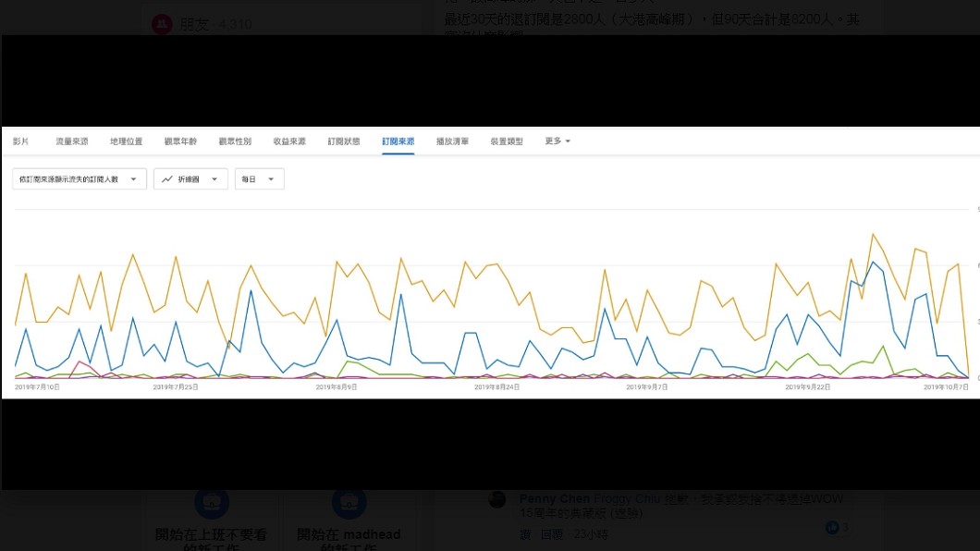The width and height of the screenshot is (980, 551).
Task: Click the 2019年9月7日 axis date label
Action: tap(647, 387)
